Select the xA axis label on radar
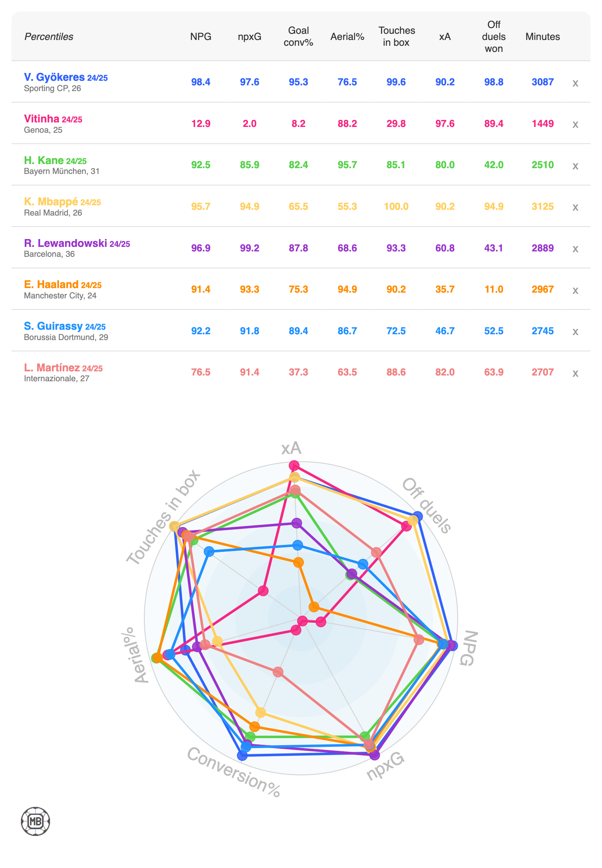The height and width of the screenshot is (868, 602). [291, 448]
